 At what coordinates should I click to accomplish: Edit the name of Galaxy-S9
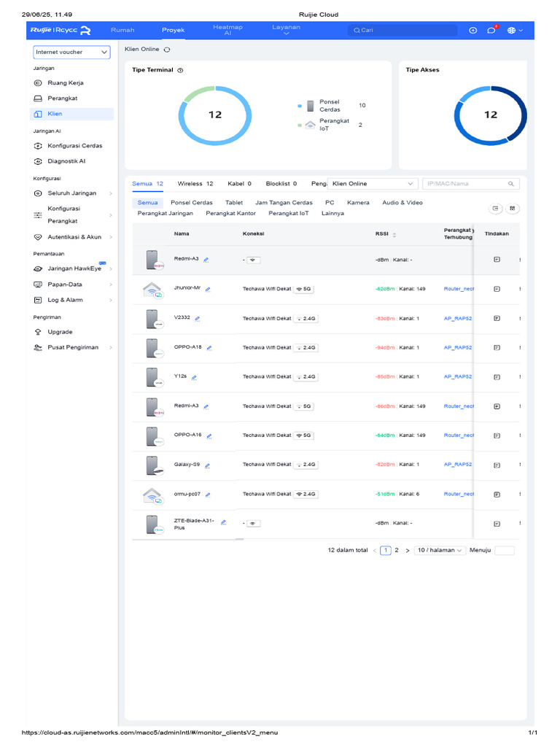pyautogui.click(x=207, y=465)
